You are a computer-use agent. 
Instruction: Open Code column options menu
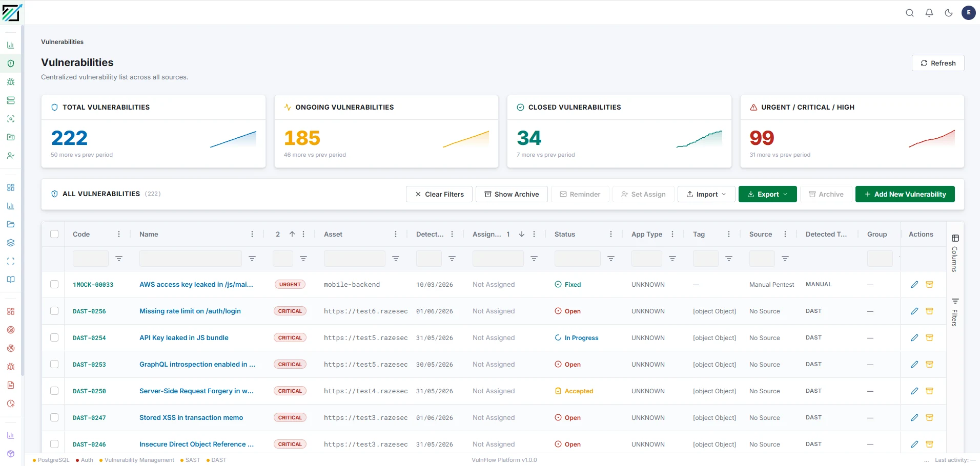(119, 234)
